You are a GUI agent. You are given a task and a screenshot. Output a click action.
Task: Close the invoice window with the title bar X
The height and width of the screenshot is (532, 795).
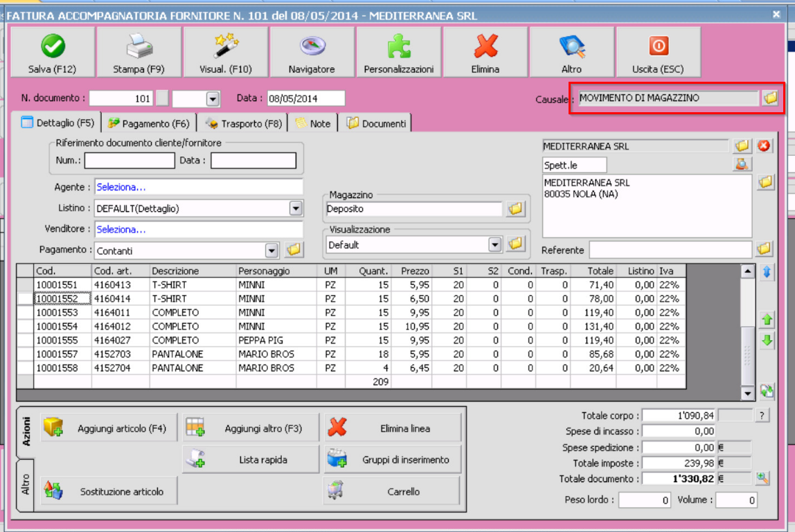(x=776, y=14)
